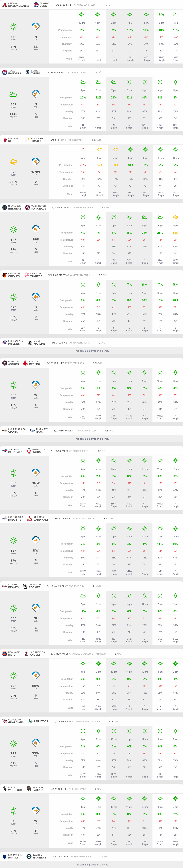The image size is (183, 868).
Task: Click the Houston Astros logo
Action: (5, 363)
